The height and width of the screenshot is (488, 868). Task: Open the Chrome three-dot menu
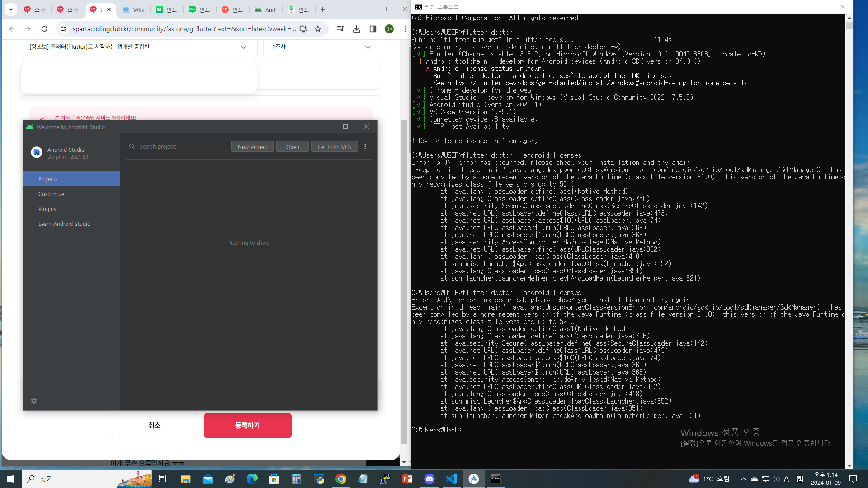pyautogui.click(x=406, y=29)
